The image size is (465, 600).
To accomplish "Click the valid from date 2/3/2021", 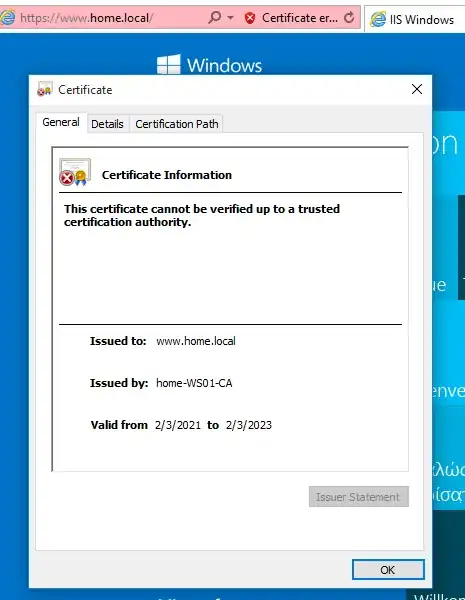I will 178,425.
